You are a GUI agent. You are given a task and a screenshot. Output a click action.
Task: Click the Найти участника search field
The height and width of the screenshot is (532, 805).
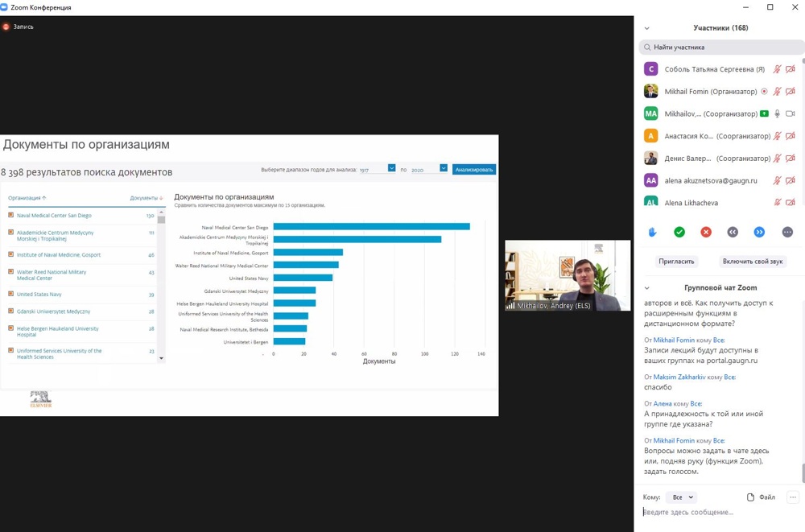tap(720, 47)
